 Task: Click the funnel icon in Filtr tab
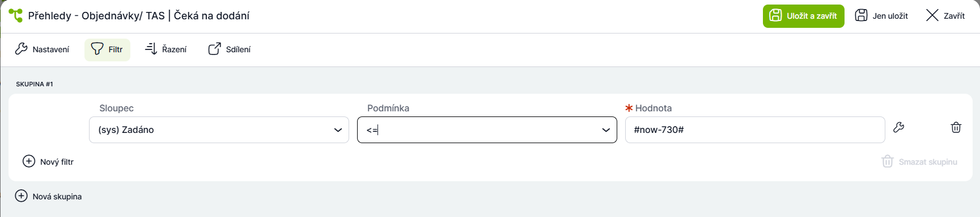coord(97,49)
